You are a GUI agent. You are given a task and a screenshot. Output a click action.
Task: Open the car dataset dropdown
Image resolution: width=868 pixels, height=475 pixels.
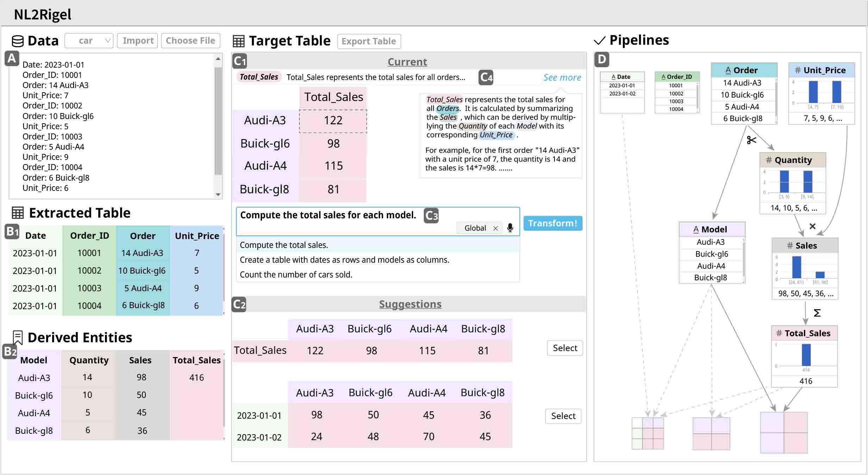[x=89, y=41]
